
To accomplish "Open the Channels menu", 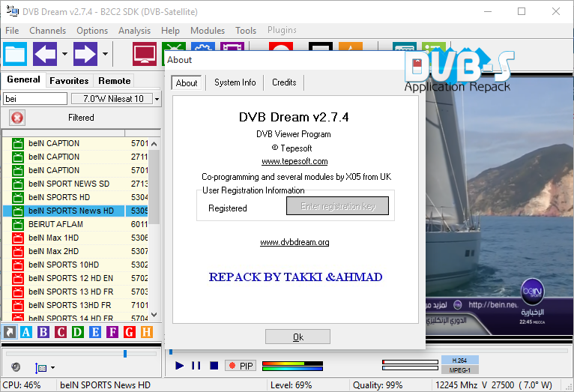I will 48,31.
